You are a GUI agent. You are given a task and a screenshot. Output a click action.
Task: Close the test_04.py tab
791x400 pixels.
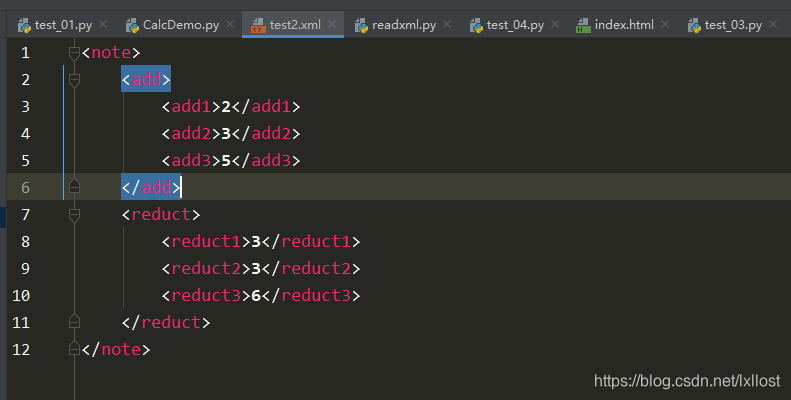click(555, 24)
